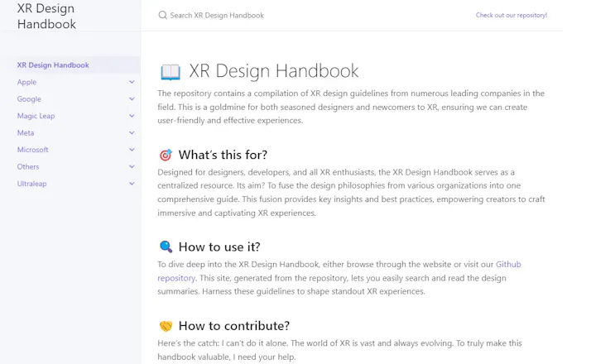The width and height of the screenshot is (591, 364).
Task: Click the handshake emoji beside How to contribute
Action: pos(166,326)
